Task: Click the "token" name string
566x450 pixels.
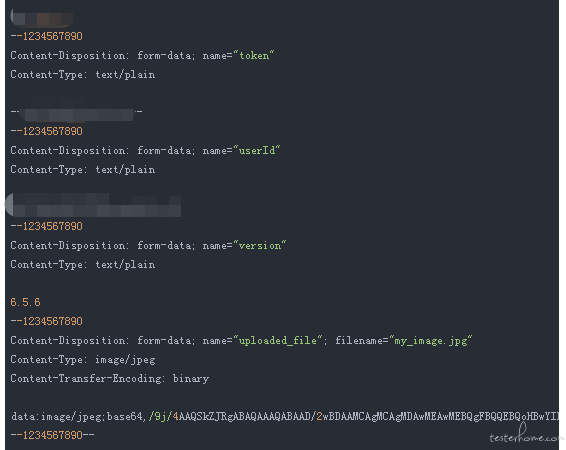Action: point(254,56)
